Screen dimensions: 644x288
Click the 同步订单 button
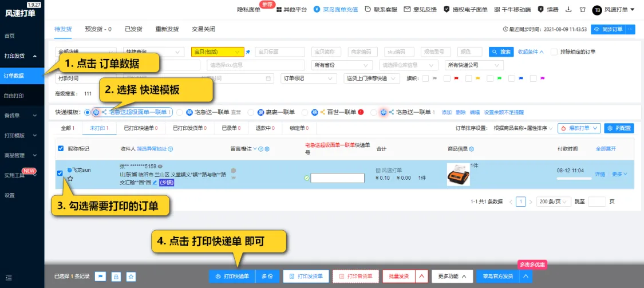pos(609,30)
